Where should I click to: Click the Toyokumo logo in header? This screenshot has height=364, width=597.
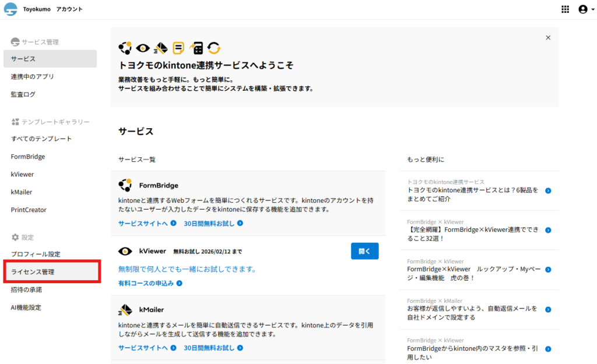tap(11, 9)
